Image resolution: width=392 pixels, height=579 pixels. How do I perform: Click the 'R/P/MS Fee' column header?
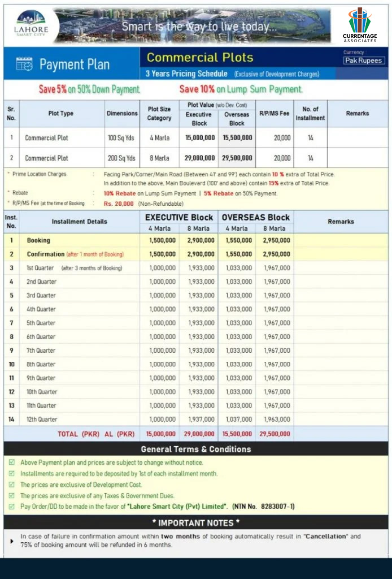[274, 113]
